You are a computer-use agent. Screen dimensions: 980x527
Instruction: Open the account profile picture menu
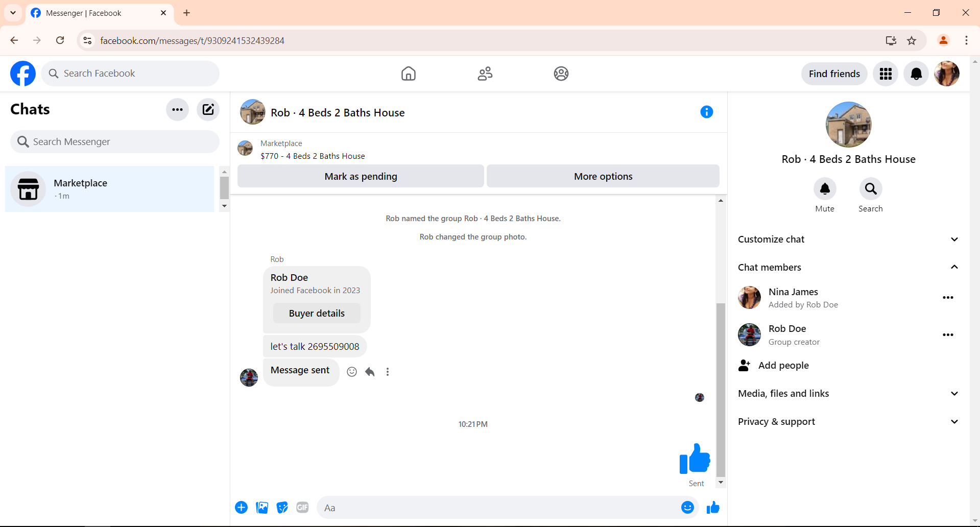pyautogui.click(x=947, y=74)
